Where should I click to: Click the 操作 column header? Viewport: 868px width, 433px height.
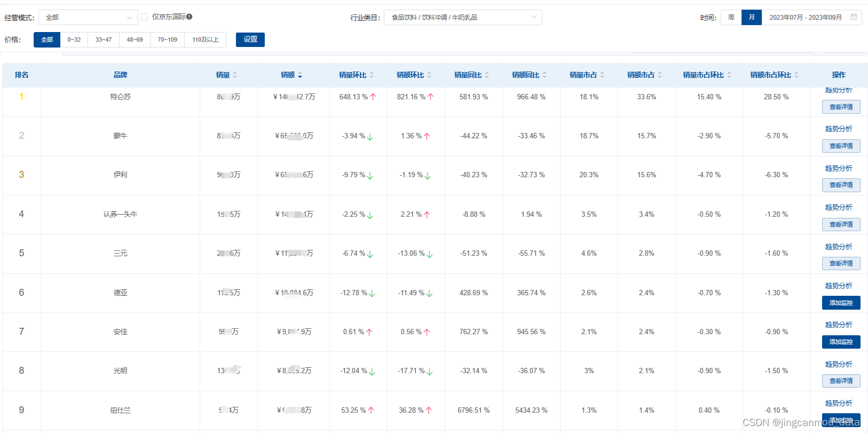click(839, 75)
